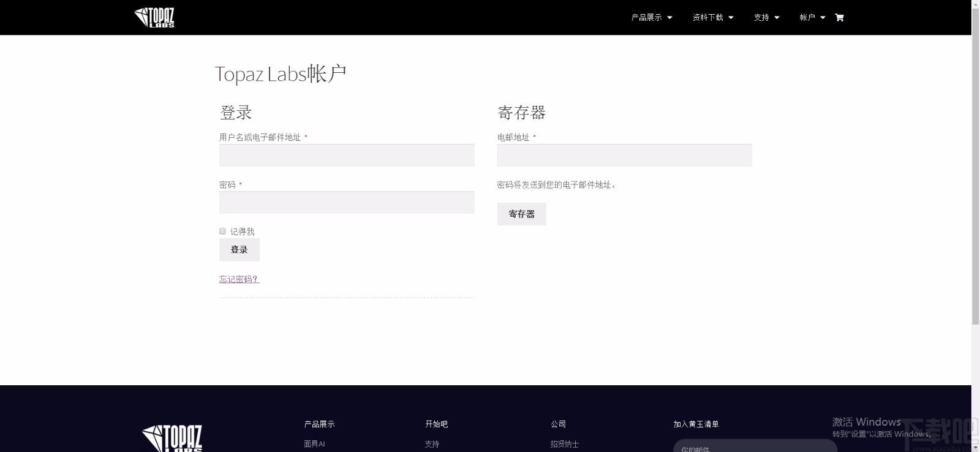Click the 寄存器 register button

(521, 214)
